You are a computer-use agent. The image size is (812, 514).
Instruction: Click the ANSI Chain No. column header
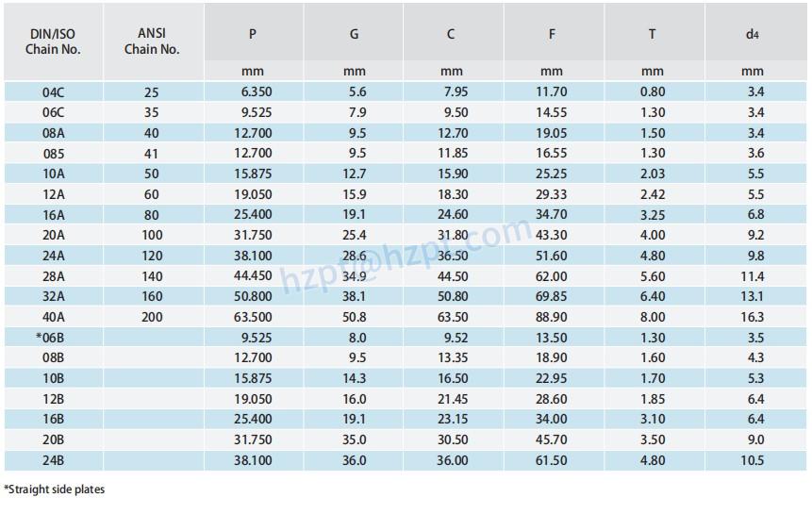pos(152,41)
